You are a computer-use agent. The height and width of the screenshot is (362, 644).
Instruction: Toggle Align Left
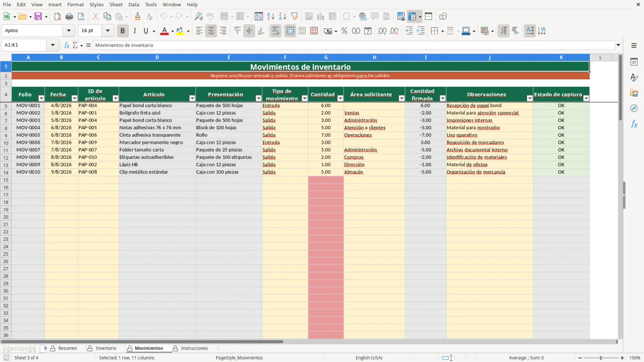coord(199,31)
